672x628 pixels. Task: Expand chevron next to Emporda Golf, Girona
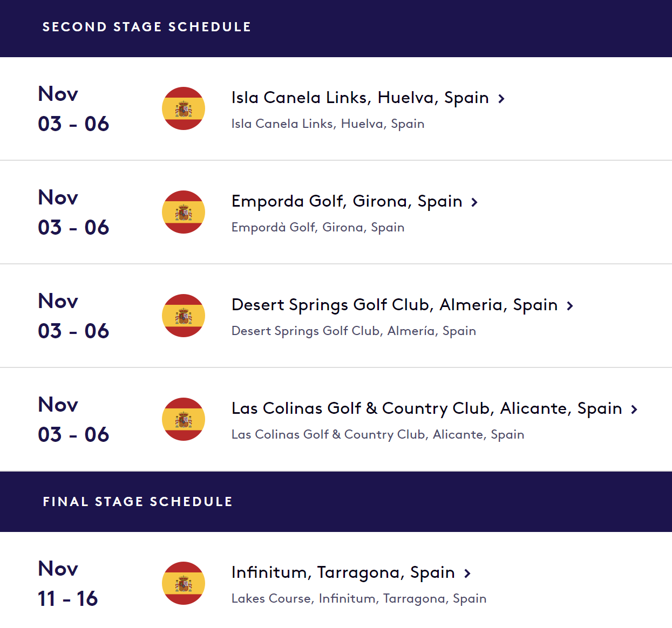tap(474, 202)
